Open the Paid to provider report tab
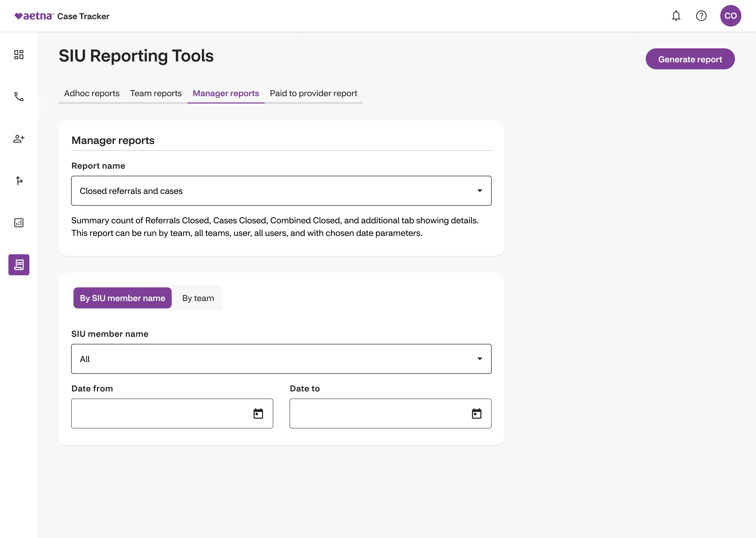 pos(313,94)
